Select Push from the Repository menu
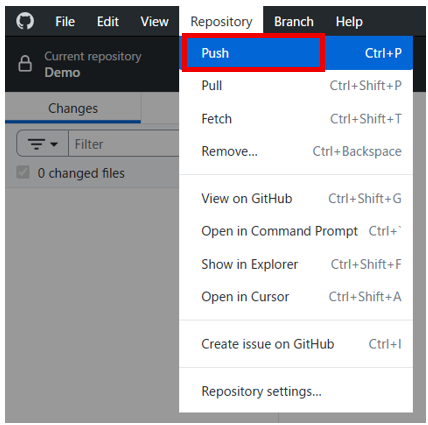 coord(296,53)
